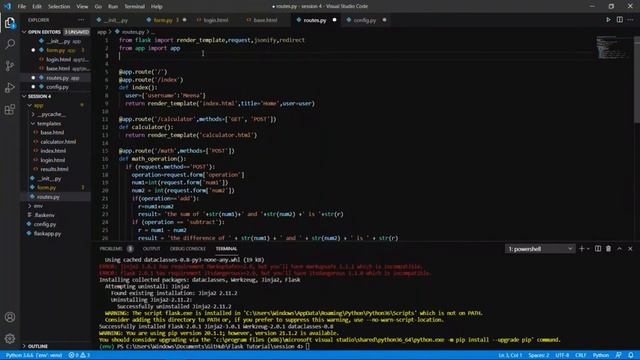
Task: Open the View menu
Action: click(x=82, y=6)
